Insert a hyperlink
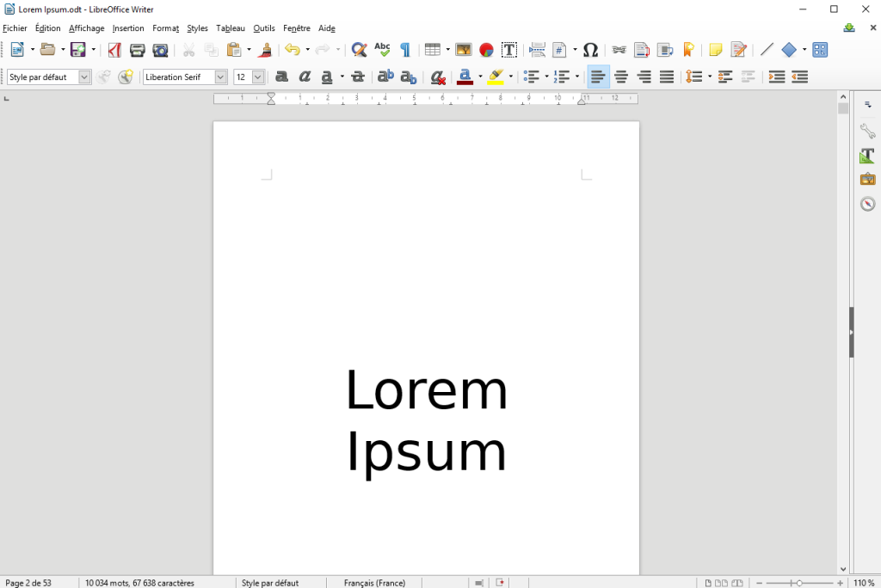This screenshot has height=588, width=881. [619, 50]
